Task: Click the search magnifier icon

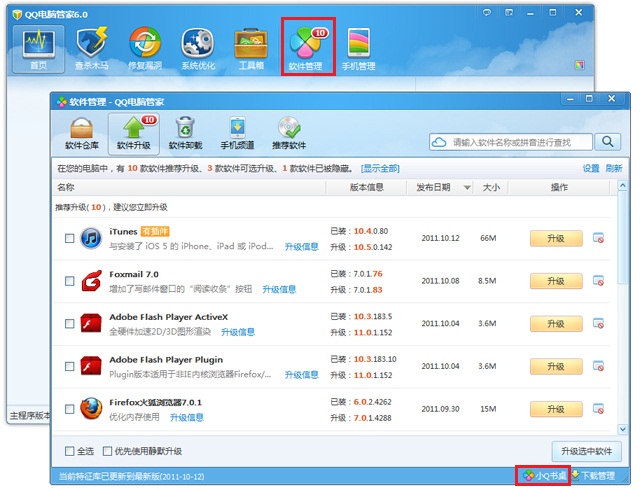Action: tap(607, 143)
